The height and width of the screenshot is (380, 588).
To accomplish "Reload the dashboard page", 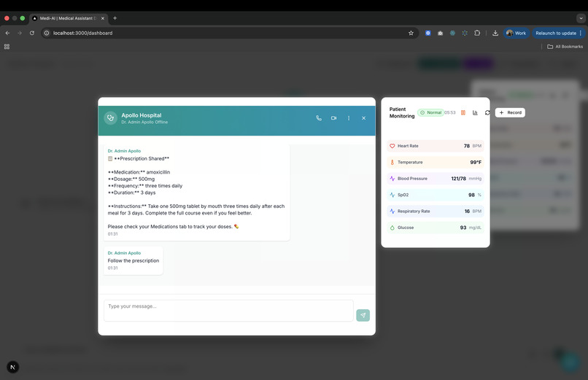I will [32, 33].
